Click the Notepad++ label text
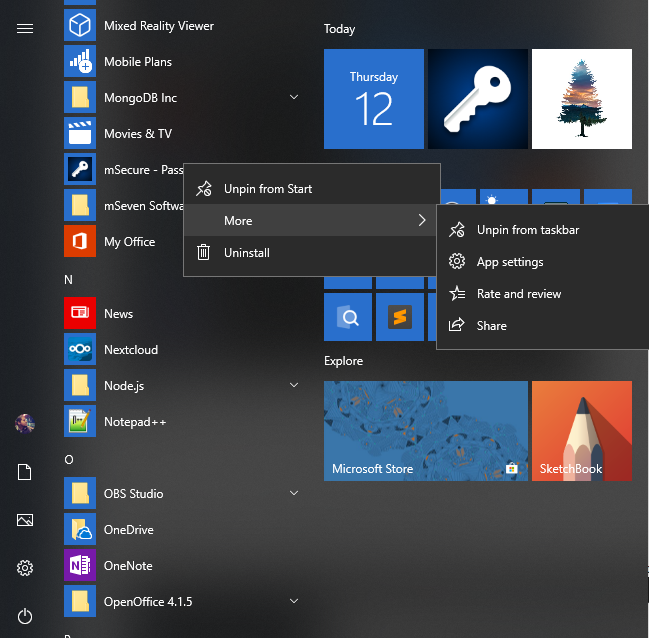 click(x=135, y=422)
